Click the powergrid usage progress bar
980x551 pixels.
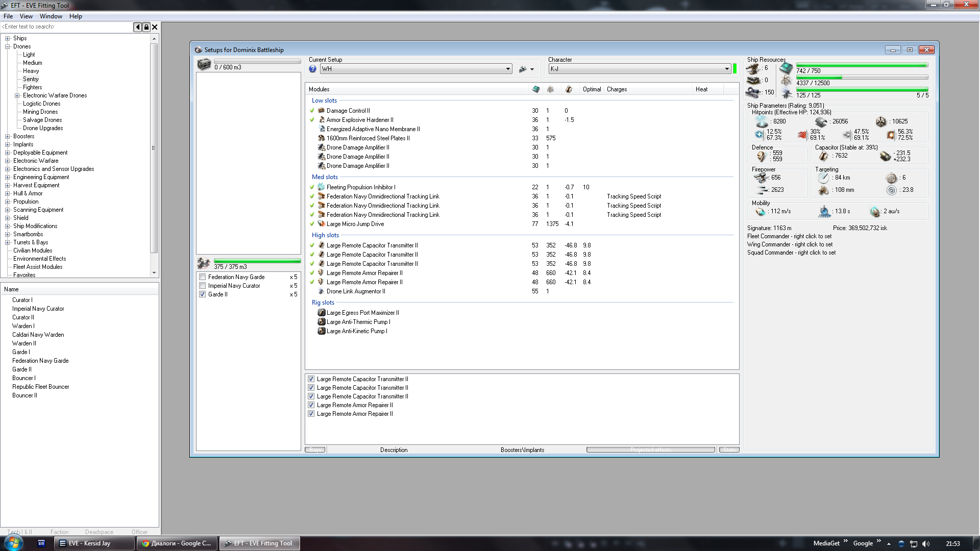[x=862, y=78]
